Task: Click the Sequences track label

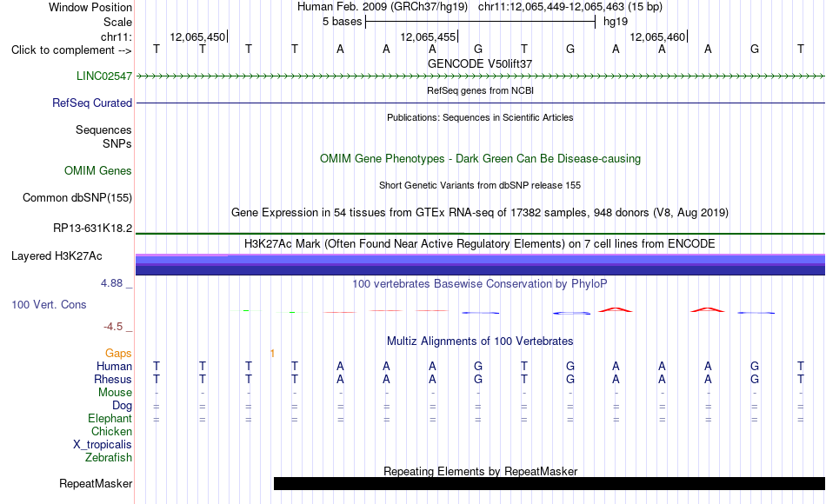Action: [103, 129]
